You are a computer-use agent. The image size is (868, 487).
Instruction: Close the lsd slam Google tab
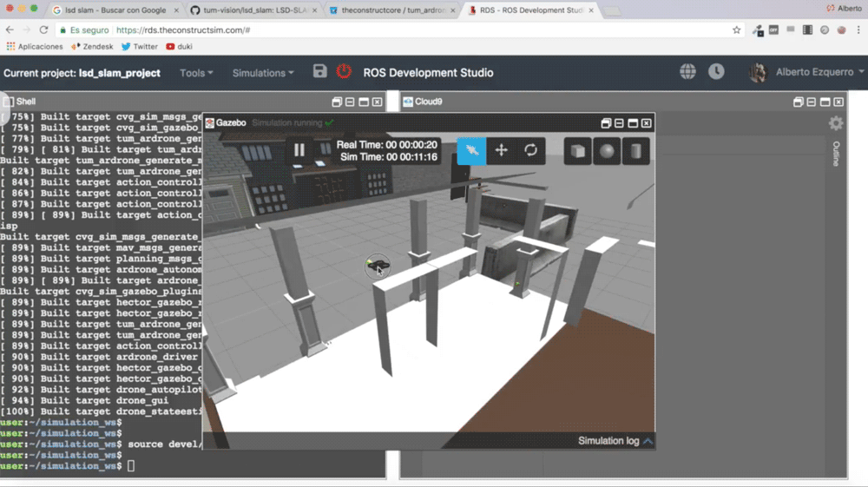click(x=176, y=10)
